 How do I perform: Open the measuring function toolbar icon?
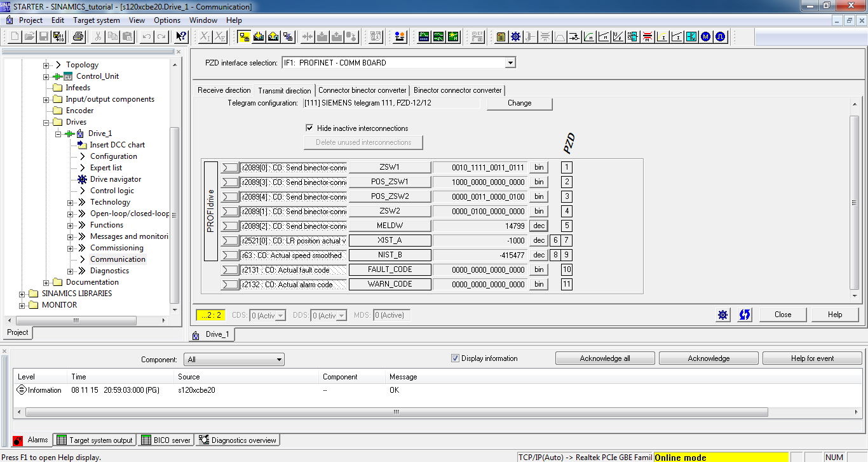coord(438,36)
